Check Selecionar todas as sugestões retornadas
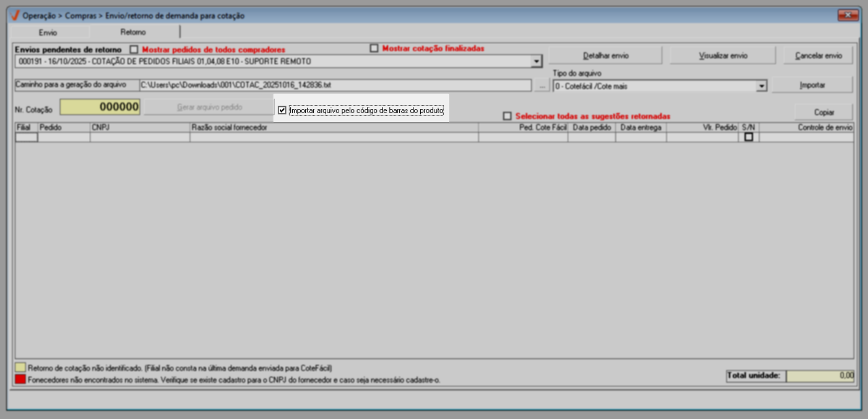Viewport: 868px width, 419px height. coord(507,116)
